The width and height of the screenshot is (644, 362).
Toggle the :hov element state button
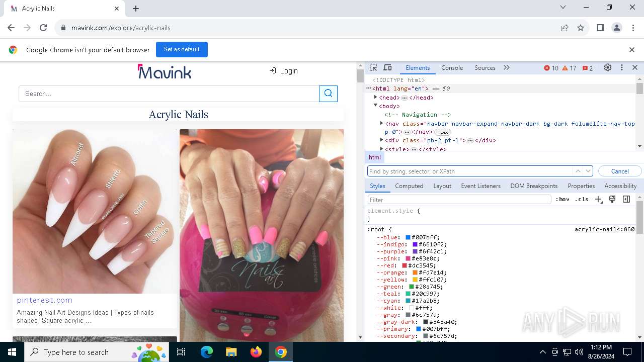tap(562, 199)
